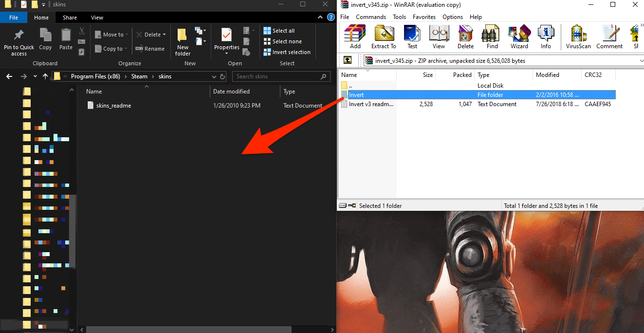Open the Options menu in WinRAR
644x333 pixels.
[x=453, y=17]
